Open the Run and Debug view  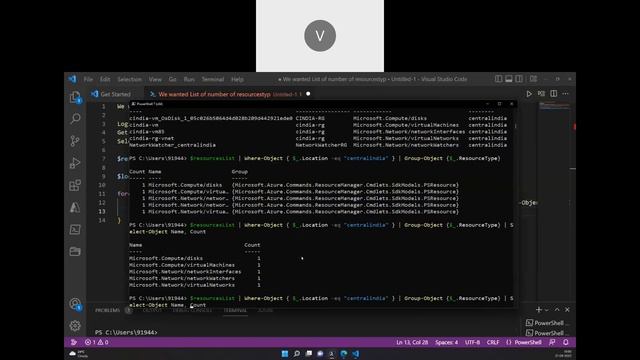click(75, 163)
